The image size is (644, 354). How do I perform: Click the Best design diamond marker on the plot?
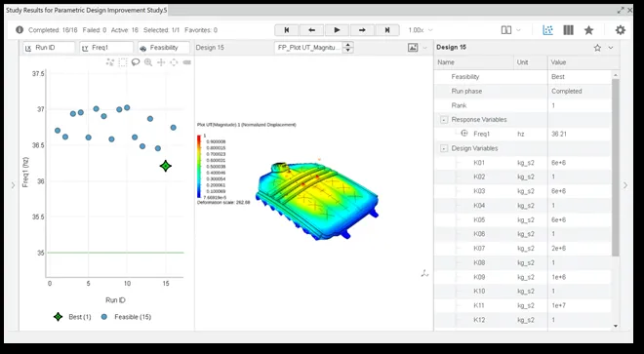pos(166,166)
